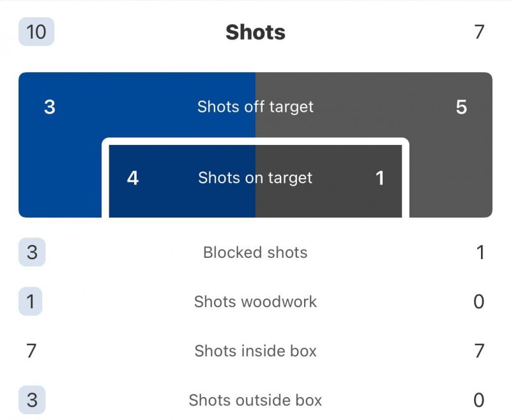Open the Blocked shots stat row
The width and height of the screenshot is (511, 420).
256,252
